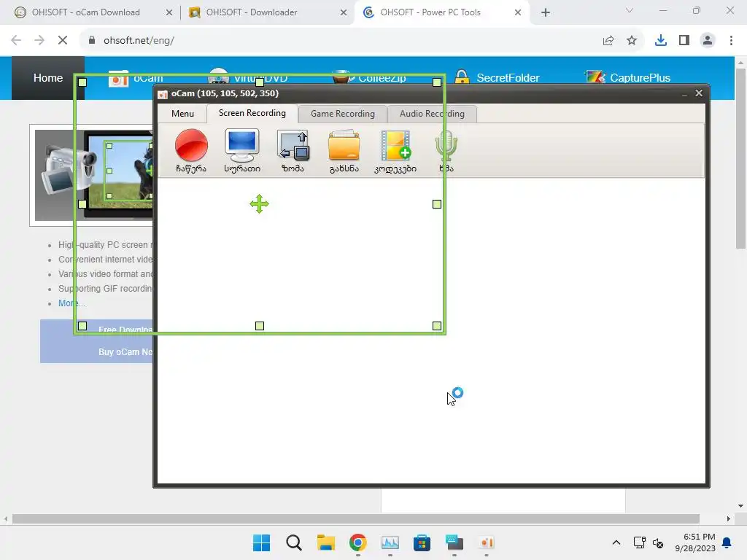Screen dimensions: 747x560
Task: Click the horizontal page scrollbar
Action: click(x=356, y=518)
